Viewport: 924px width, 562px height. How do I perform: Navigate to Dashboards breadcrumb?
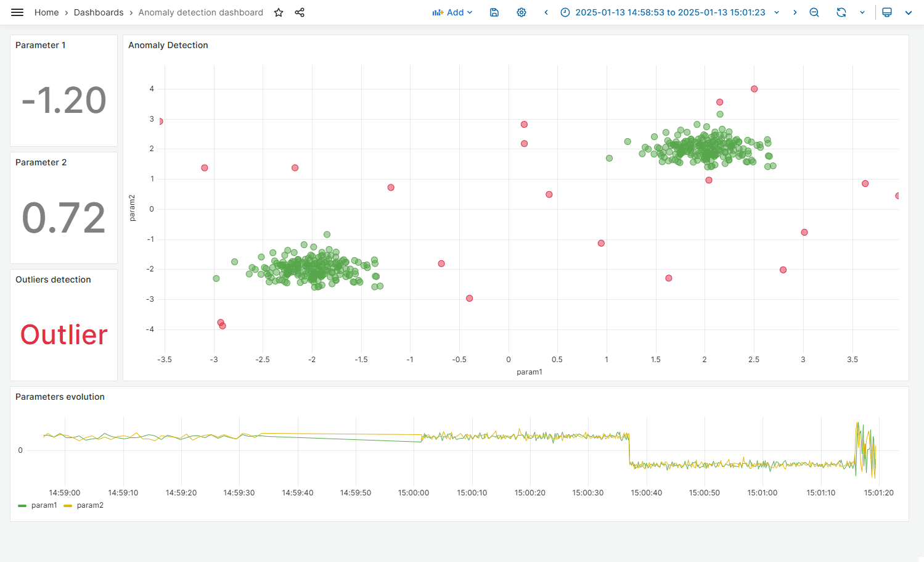coord(99,12)
